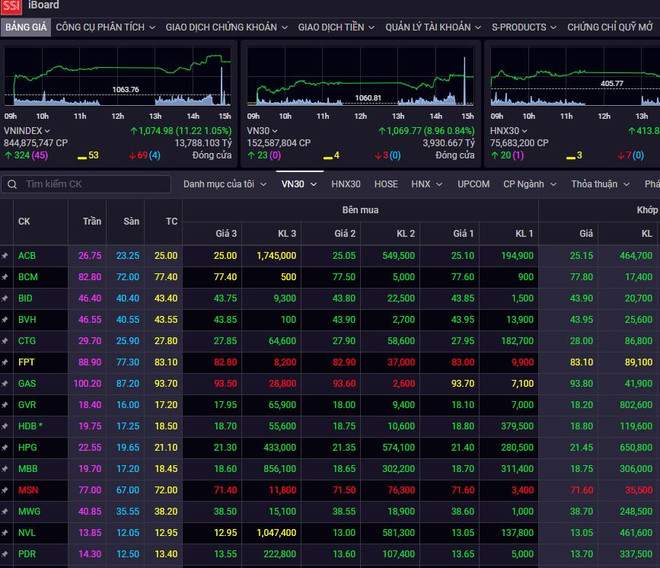Click ACB bid price 25.10
The height and width of the screenshot is (568, 660).
tap(462, 256)
